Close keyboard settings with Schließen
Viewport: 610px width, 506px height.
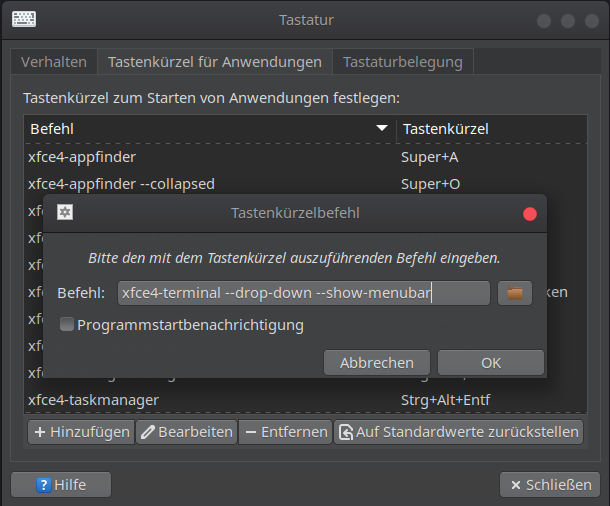click(550, 485)
